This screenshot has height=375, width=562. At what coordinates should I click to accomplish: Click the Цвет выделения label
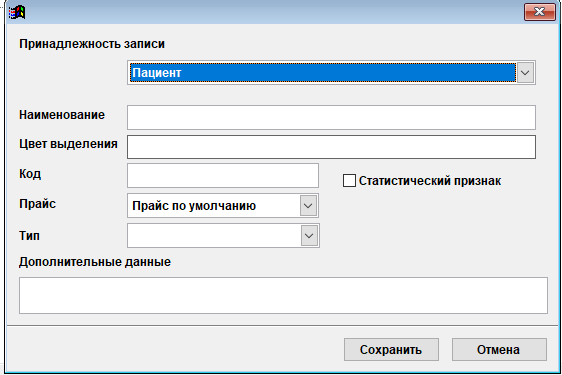(68, 144)
